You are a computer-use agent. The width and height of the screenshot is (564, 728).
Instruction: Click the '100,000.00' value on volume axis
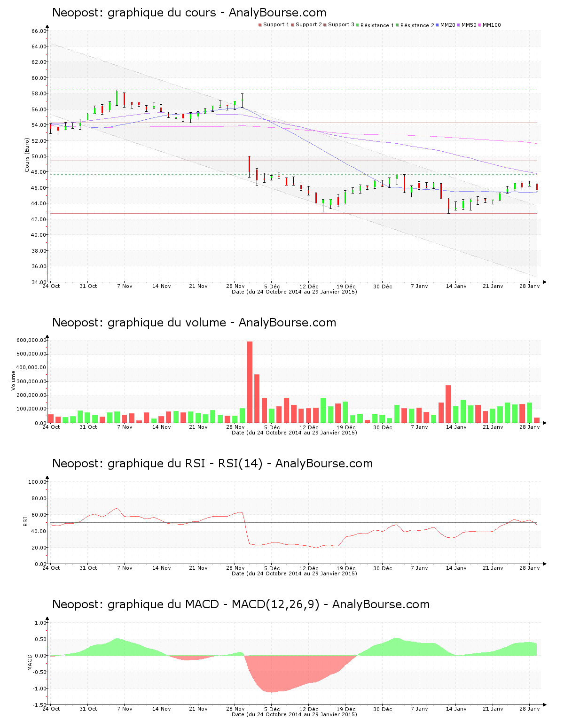coord(31,410)
